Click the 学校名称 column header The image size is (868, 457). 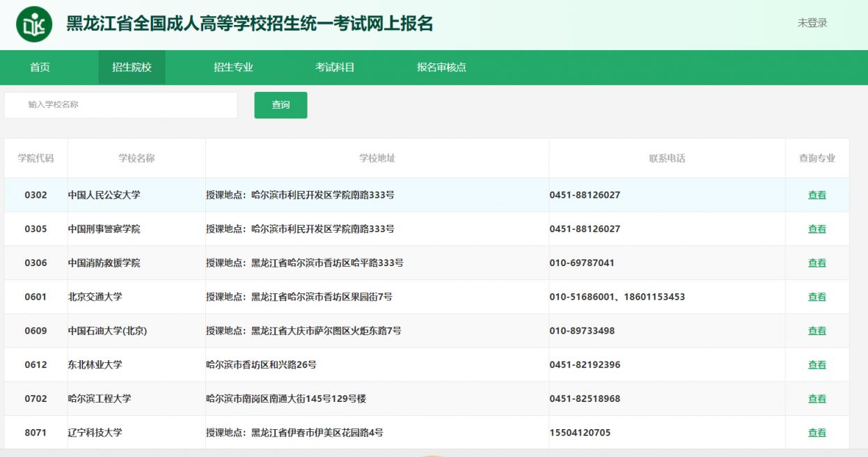point(136,158)
